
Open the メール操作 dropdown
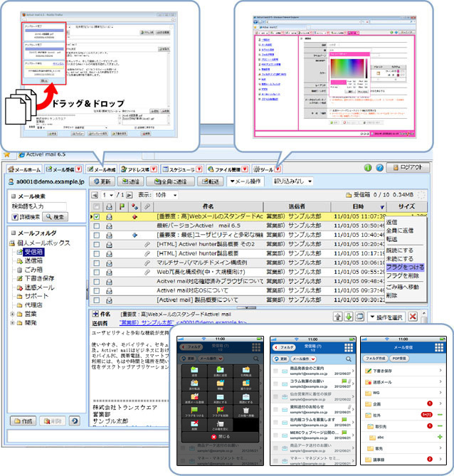(x=246, y=181)
